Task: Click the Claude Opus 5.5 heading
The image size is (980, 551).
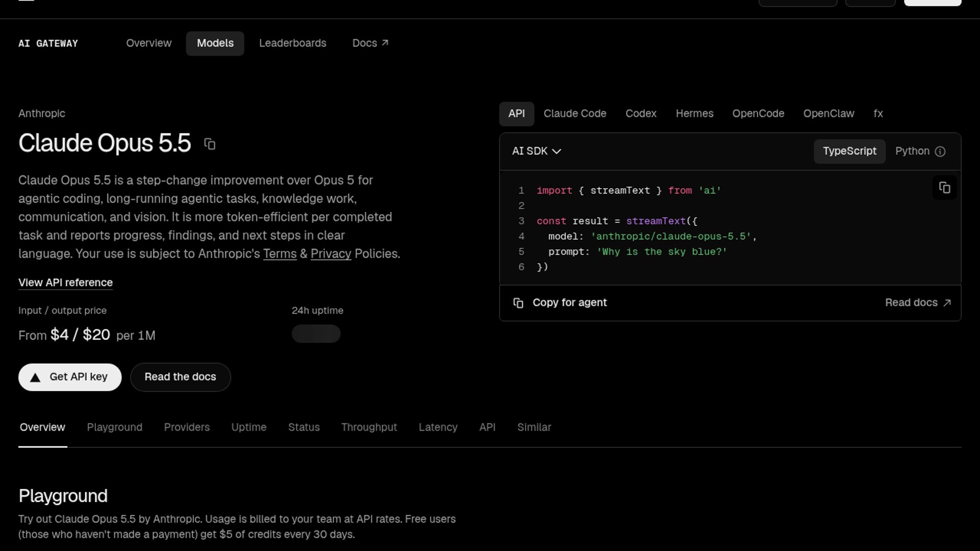Action: click(105, 143)
